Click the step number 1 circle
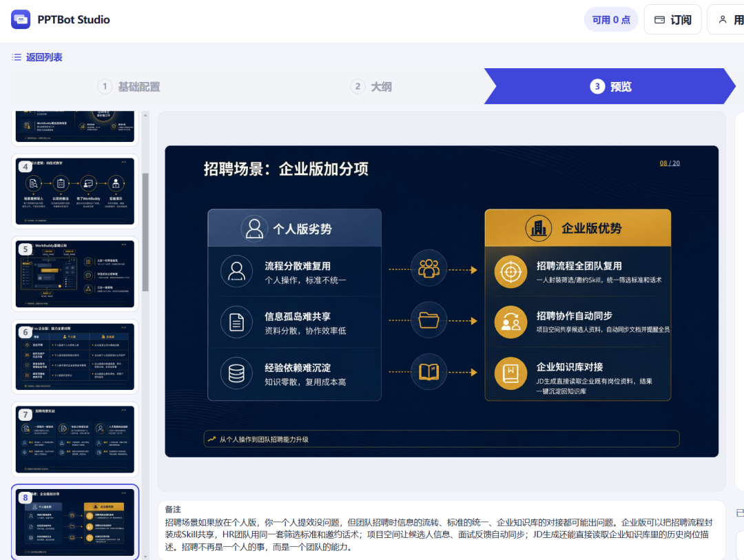This screenshot has width=744, height=560. pos(105,86)
